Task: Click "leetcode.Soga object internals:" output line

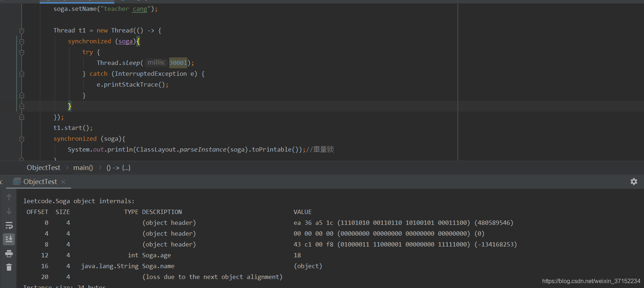Action: [x=79, y=201]
